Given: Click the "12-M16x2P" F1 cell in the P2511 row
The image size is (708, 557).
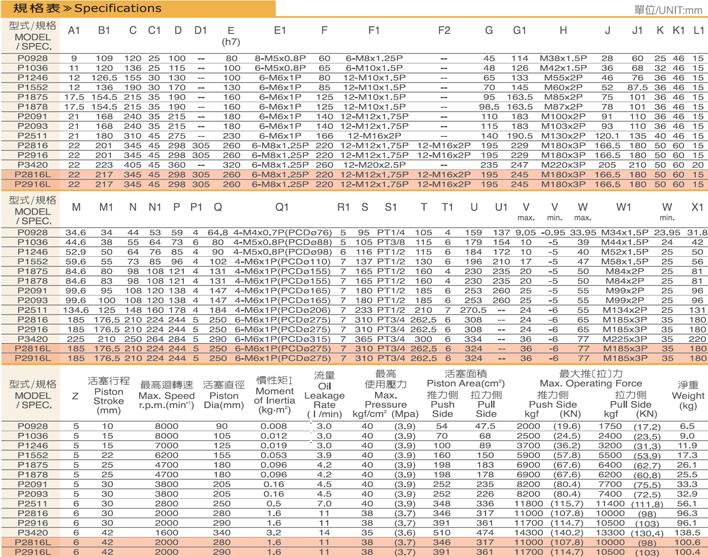Looking at the screenshot, I should [x=374, y=136].
